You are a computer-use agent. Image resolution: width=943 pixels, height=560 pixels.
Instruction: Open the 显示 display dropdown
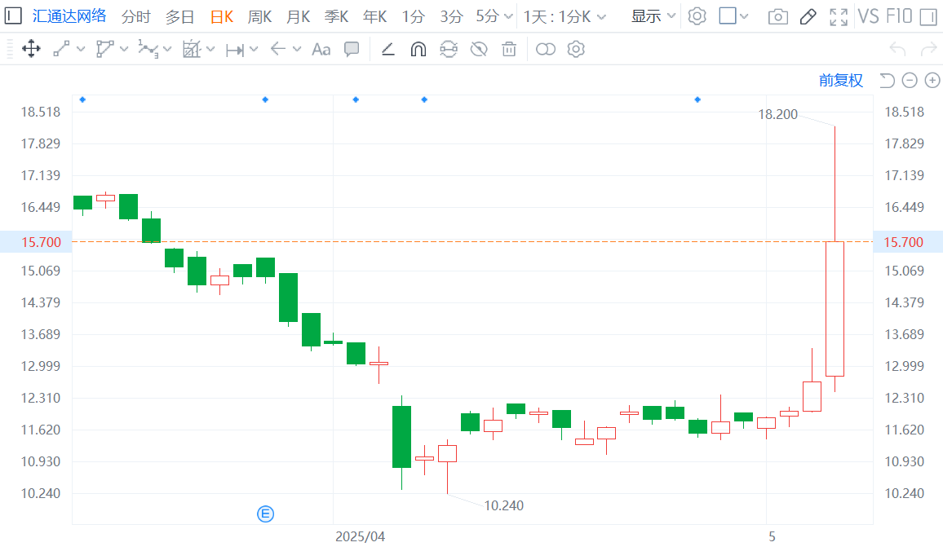tap(653, 16)
